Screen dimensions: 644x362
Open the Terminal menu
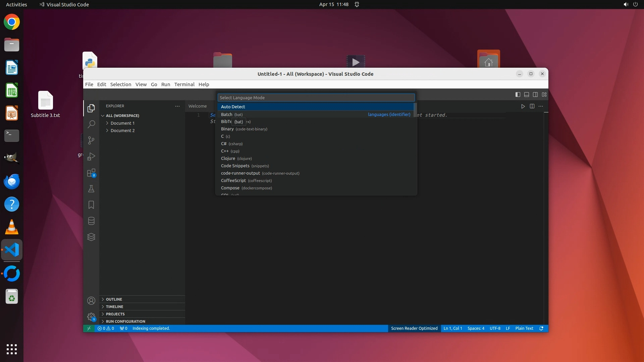pyautogui.click(x=184, y=84)
